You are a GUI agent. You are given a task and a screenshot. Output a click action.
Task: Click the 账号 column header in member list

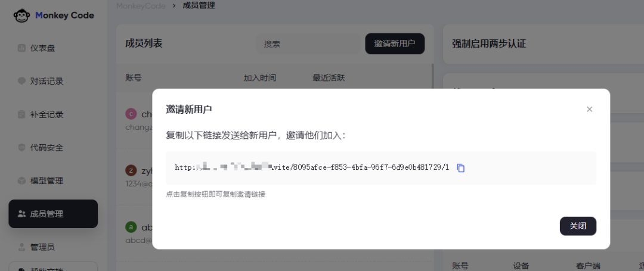[134, 77]
